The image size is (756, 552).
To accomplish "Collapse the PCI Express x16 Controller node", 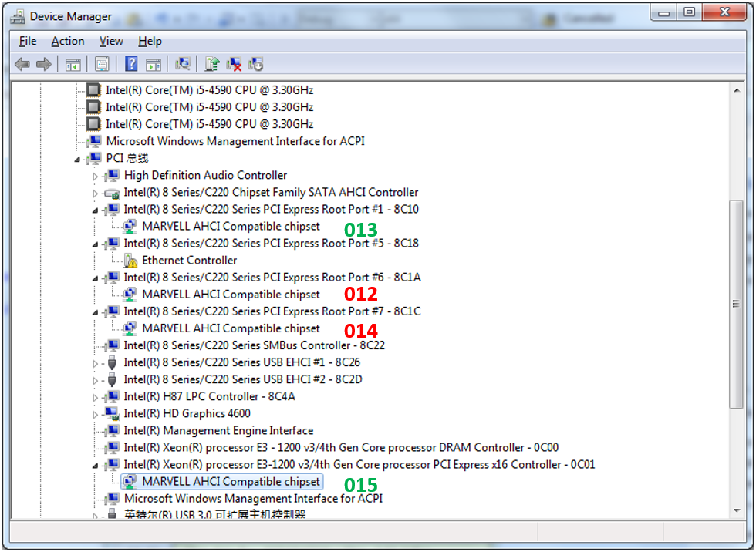I will (x=95, y=466).
